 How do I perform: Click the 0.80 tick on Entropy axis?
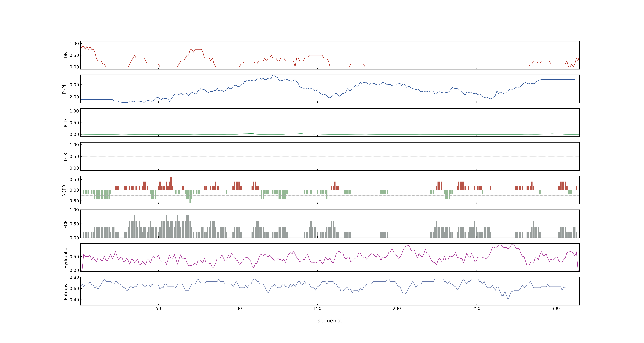[x=74, y=277]
